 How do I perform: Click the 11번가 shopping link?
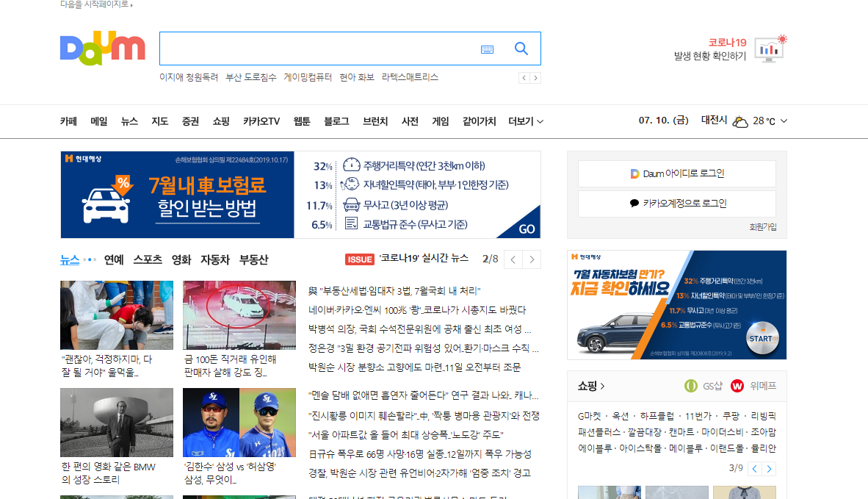coord(698,417)
